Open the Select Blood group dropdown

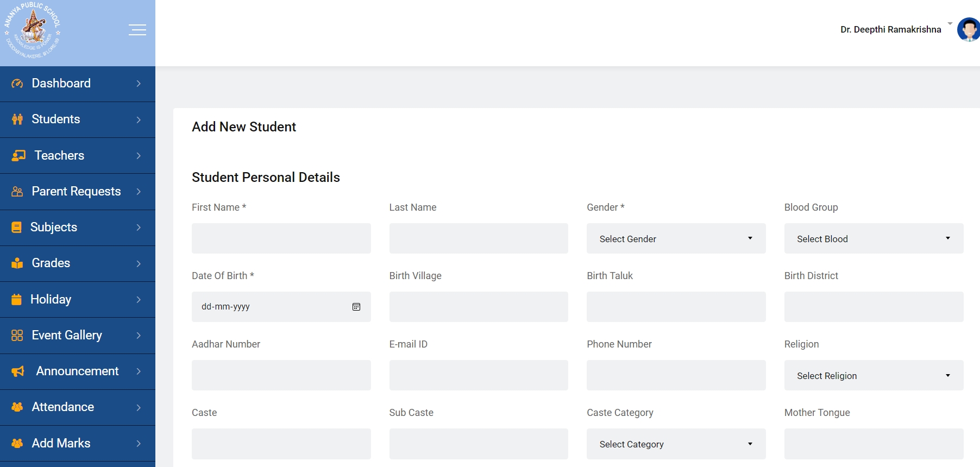874,238
